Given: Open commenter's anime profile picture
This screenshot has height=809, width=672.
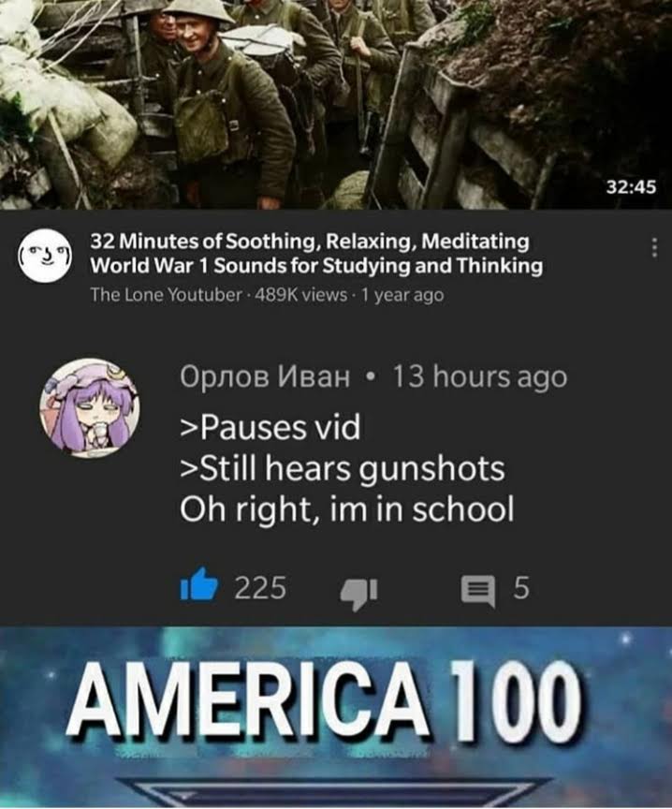Looking at the screenshot, I should pyautogui.click(x=90, y=407).
